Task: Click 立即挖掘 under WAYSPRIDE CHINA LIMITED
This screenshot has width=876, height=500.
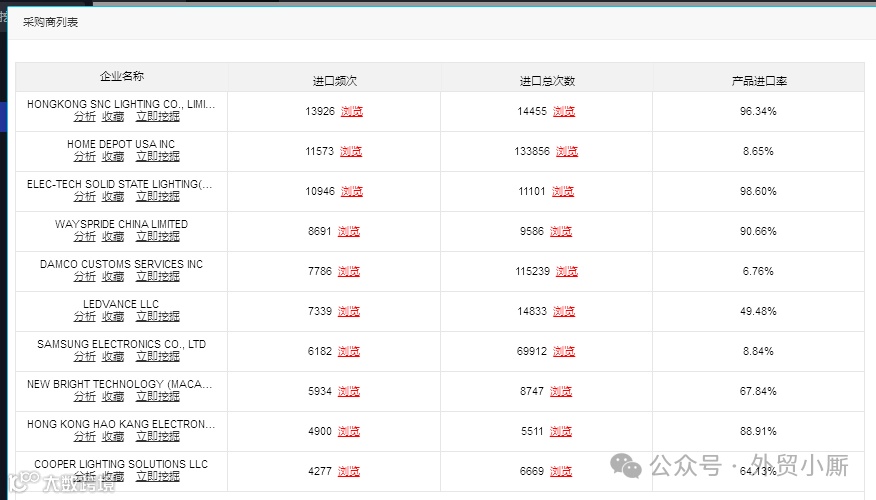Action: pos(158,236)
